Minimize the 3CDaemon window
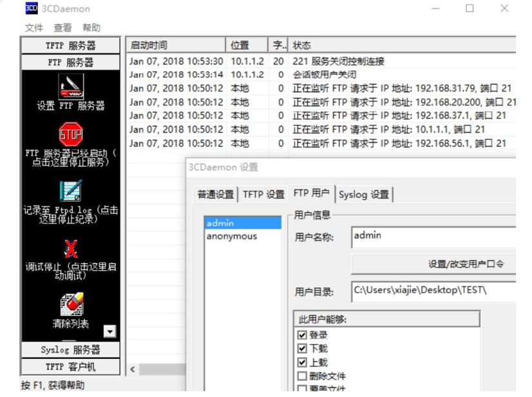 (x=435, y=8)
